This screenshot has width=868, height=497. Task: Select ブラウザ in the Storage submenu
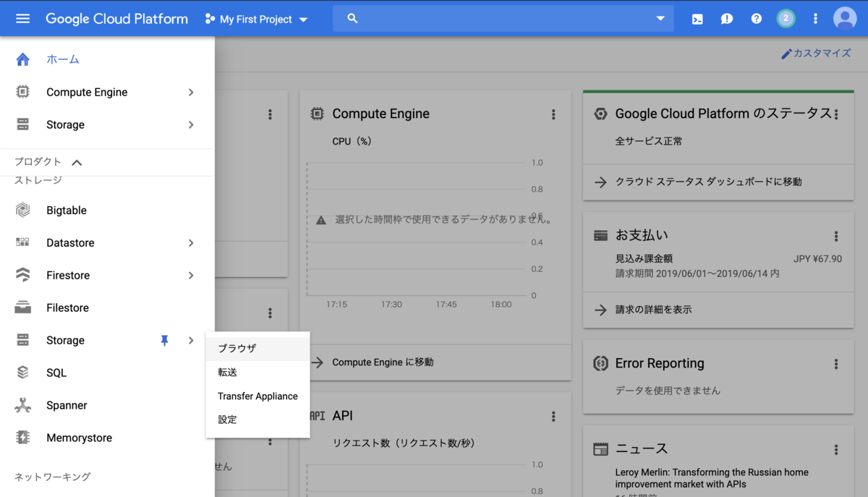click(258, 348)
